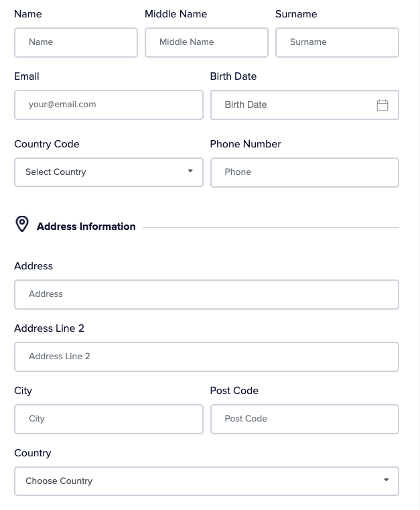Select the Surname text box
This screenshot has height=510, width=420.
[338, 43]
